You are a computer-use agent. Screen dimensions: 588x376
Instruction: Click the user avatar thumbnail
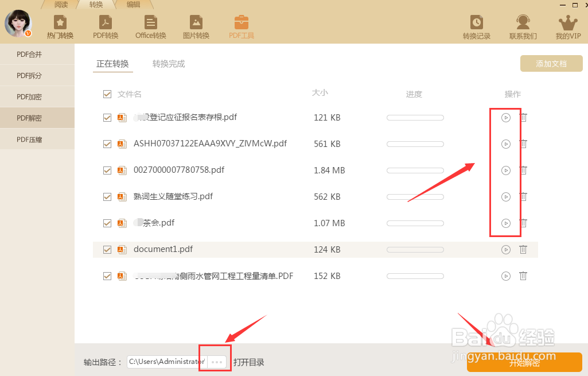(x=18, y=24)
